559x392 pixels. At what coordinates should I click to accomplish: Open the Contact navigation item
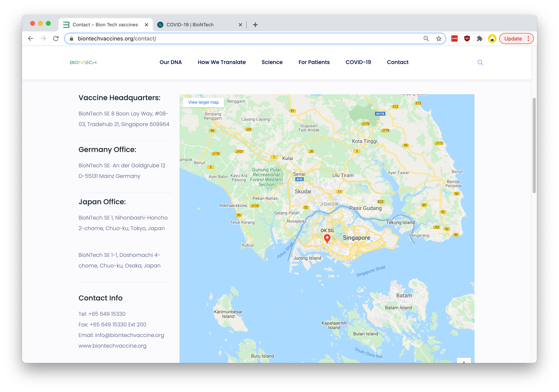click(398, 62)
